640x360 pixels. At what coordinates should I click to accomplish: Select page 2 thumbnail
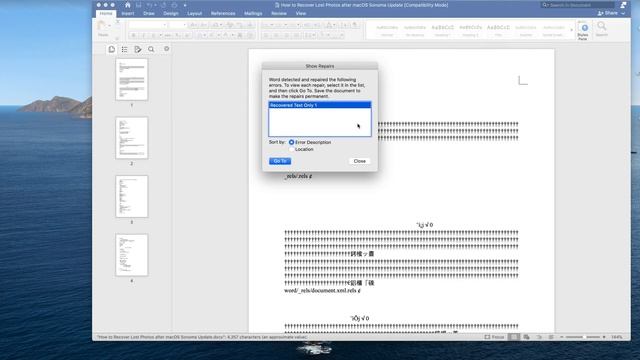[x=131, y=138]
